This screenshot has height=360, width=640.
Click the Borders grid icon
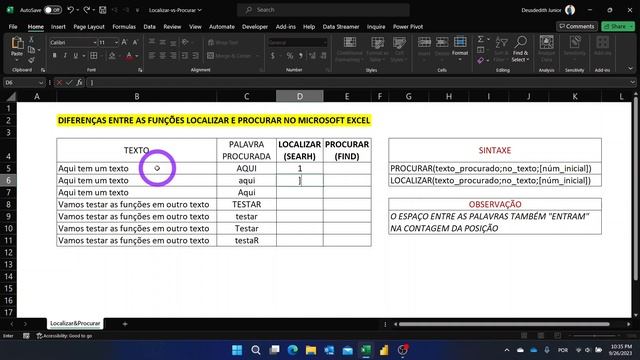(x=93, y=56)
